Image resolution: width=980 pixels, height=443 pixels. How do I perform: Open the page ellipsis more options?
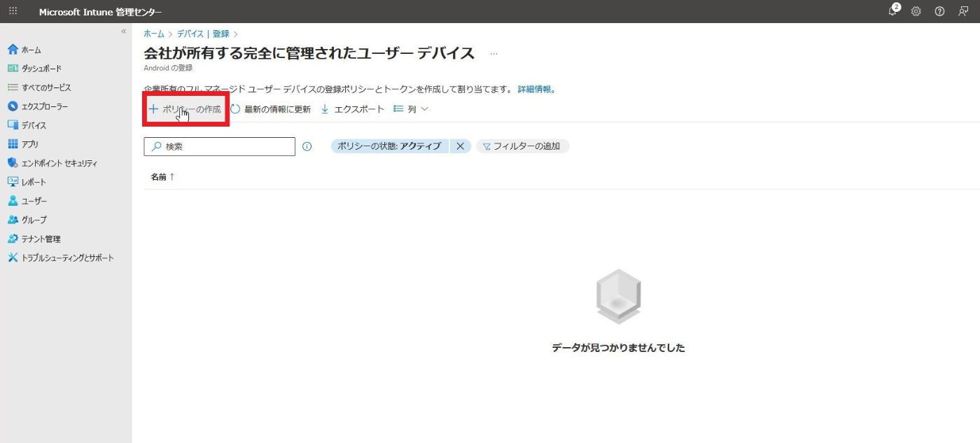coord(494,54)
